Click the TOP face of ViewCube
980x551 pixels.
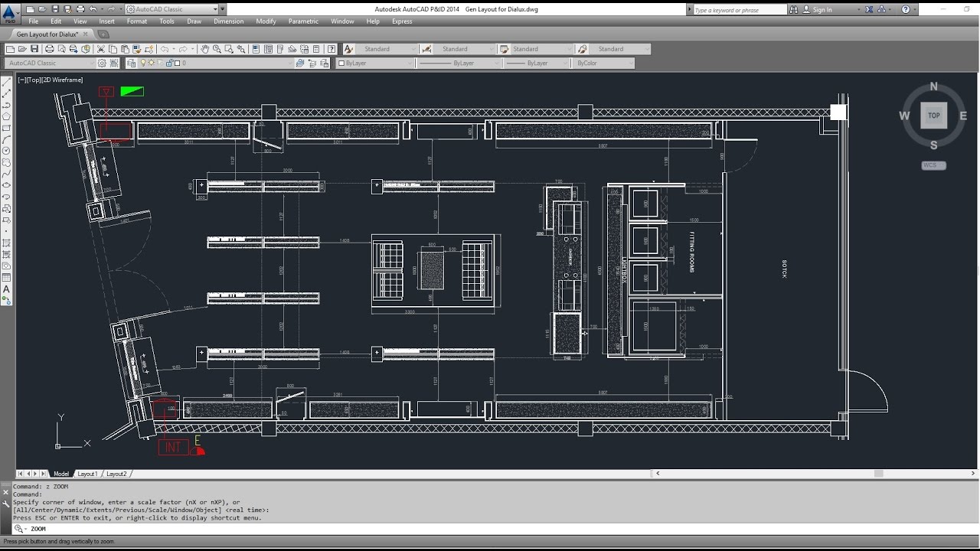933,116
